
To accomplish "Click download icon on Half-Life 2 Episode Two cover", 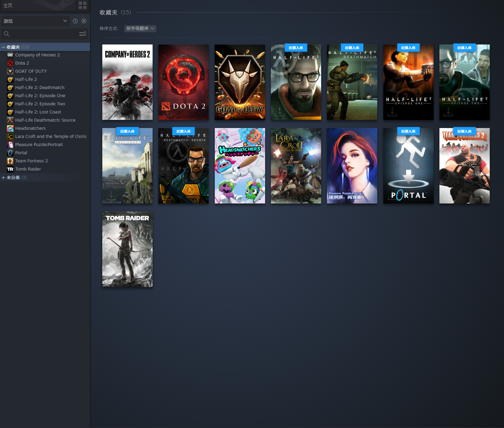I will coord(448,112).
